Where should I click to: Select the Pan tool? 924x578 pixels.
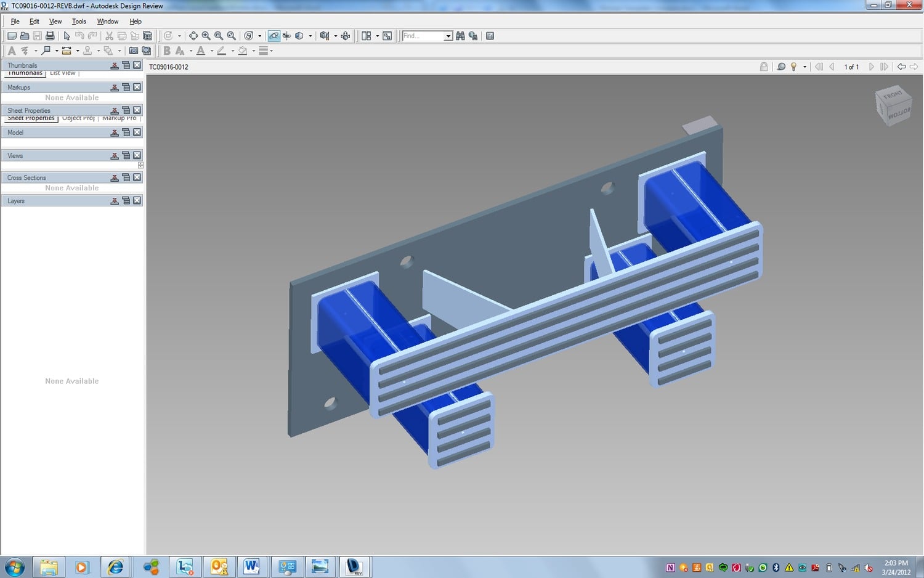(193, 36)
